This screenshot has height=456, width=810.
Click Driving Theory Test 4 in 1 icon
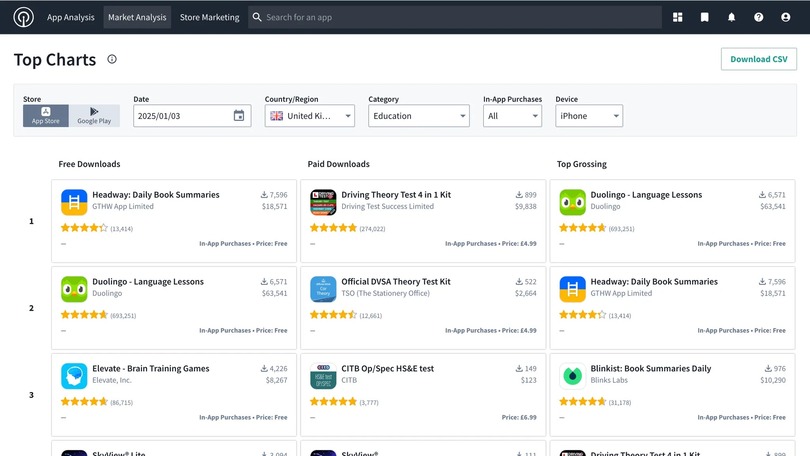click(x=323, y=202)
